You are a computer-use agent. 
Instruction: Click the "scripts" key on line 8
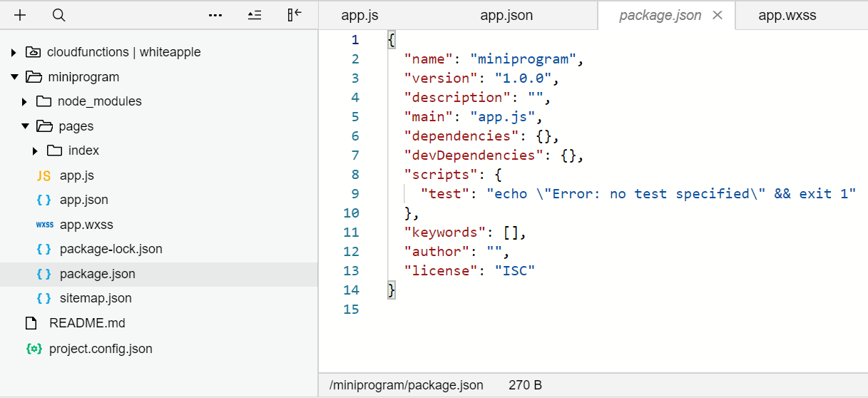click(x=441, y=175)
